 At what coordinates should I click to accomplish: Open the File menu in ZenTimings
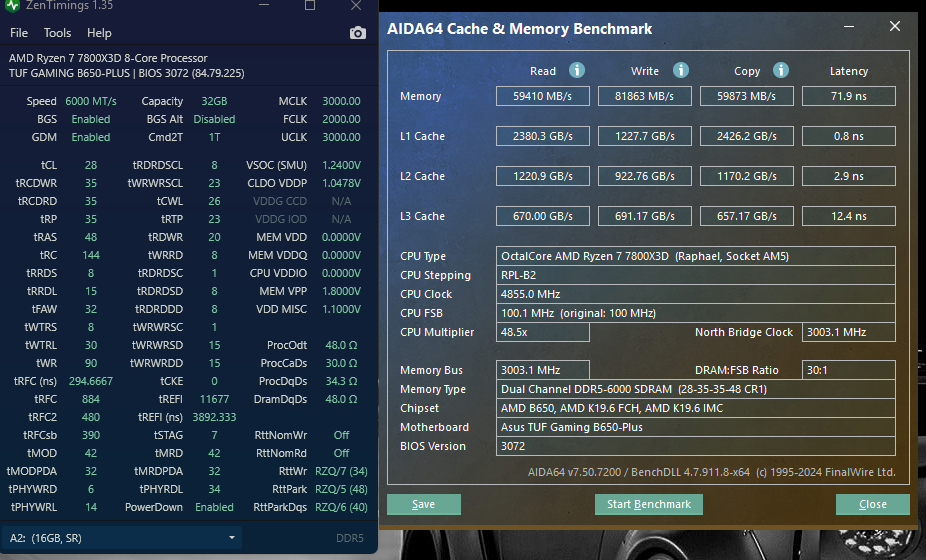(19, 33)
